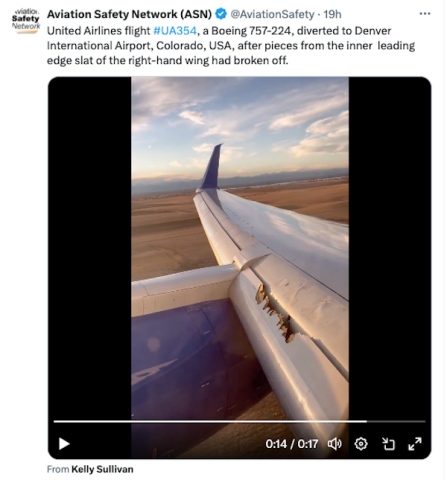
Task: Open the Aviation Safety Network avatar logo
Action: click(x=26, y=21)
